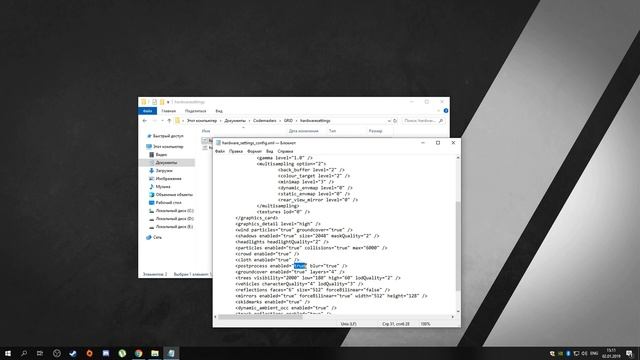This screenshot has height=360, width=640.
Task: Switch to Notepad via taskbar icon
Action: pos(171,353)
